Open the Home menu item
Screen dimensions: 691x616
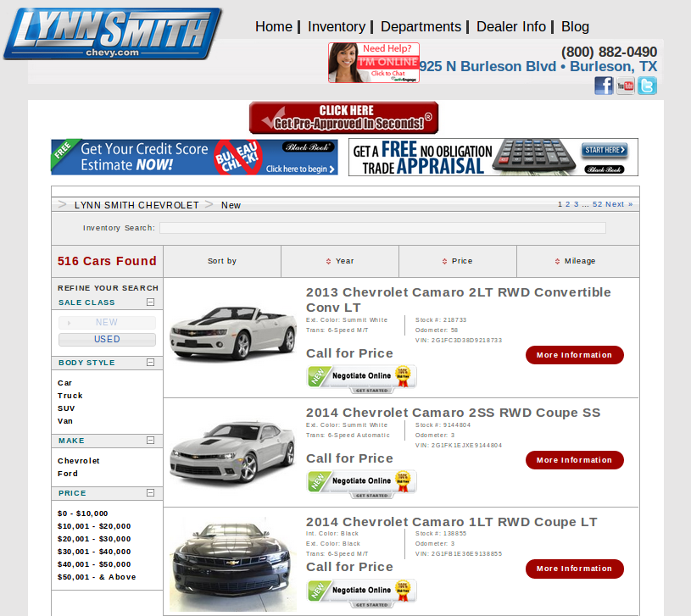coord(274,27)
